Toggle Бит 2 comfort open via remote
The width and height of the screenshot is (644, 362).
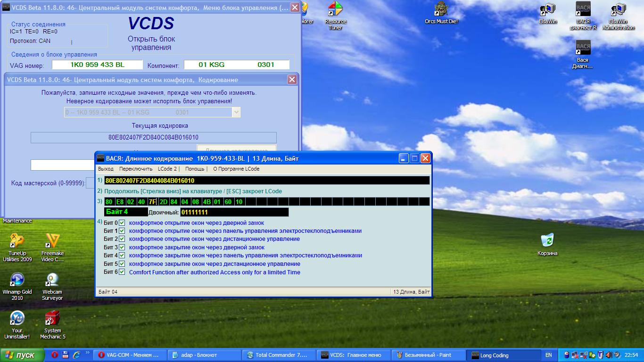click(x=122, y=239)
